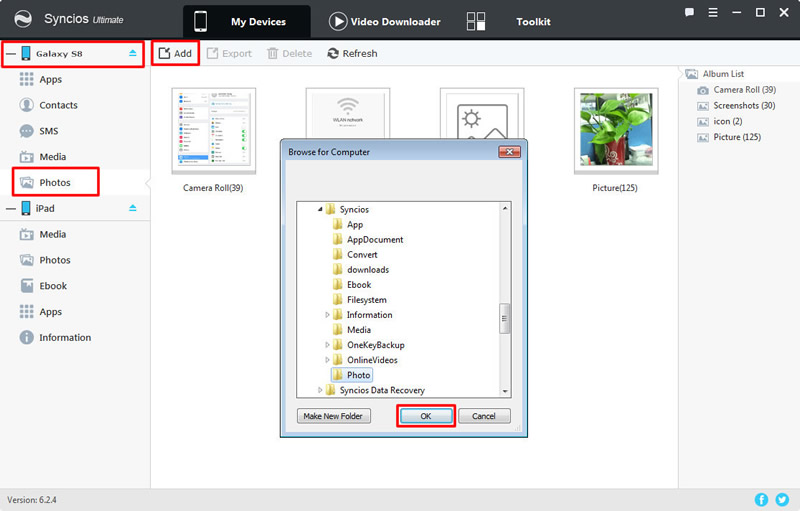The image size is (800, 511).
Task: Close the Browse for Computer dialog
Action: coord(509,152)
